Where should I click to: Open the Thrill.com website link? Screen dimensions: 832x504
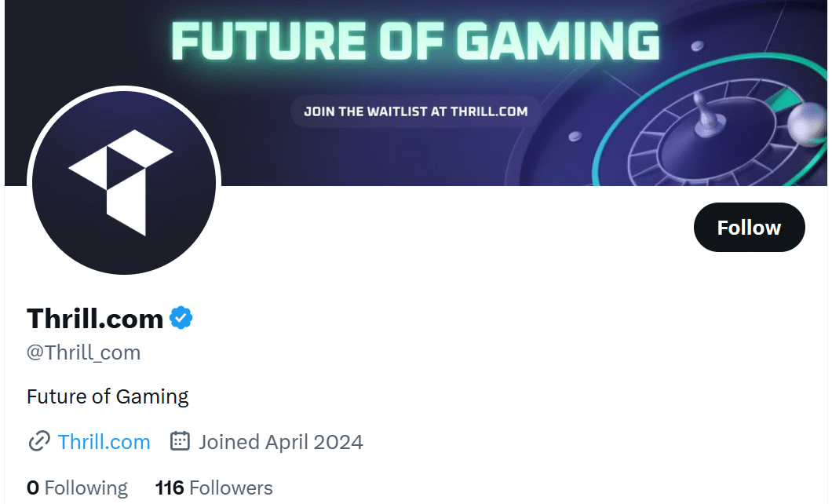103,441
